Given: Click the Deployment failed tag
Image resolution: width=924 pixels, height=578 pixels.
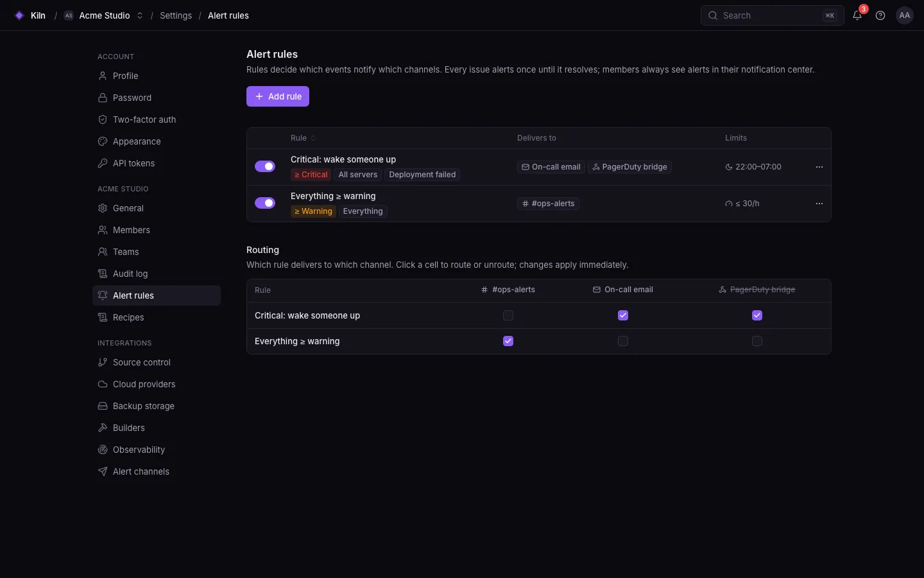Looking at the screenshot, I should coord(422,175).
